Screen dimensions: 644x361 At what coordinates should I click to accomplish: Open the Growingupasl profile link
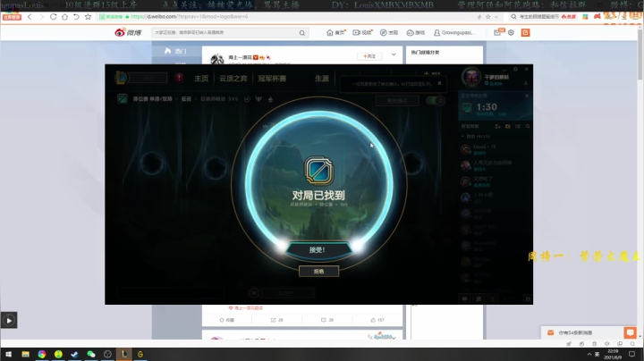click(455, 32)
